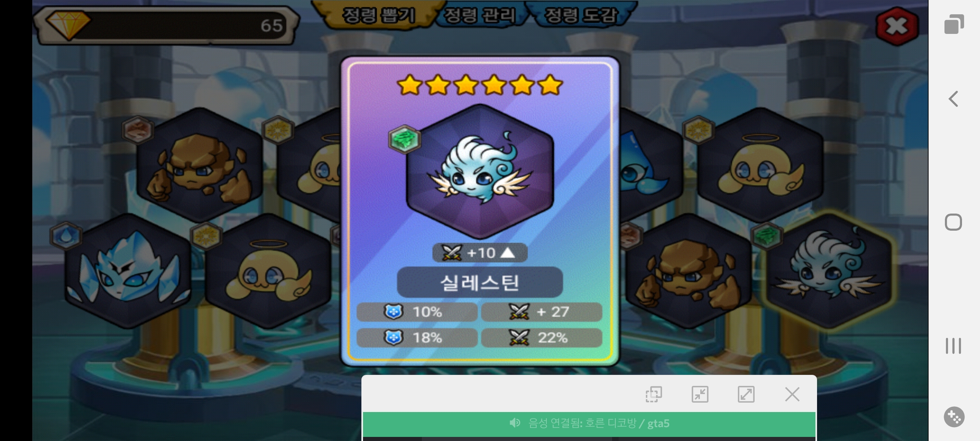Tap the 18% defense shield stat
Image resolution: width=980 pixels, height=441 pixels.
(x=417, y=338)
